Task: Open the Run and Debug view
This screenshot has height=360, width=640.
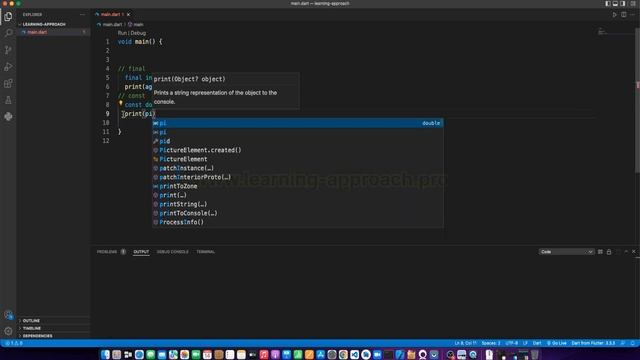Action: click(8, 67)
